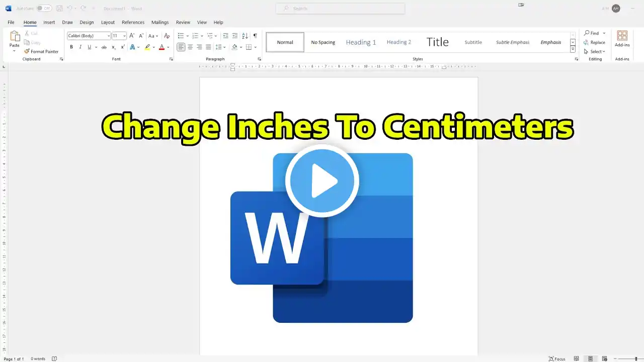Select the Layout tab
The image size is (644, 362).
[x=108, y=22]
